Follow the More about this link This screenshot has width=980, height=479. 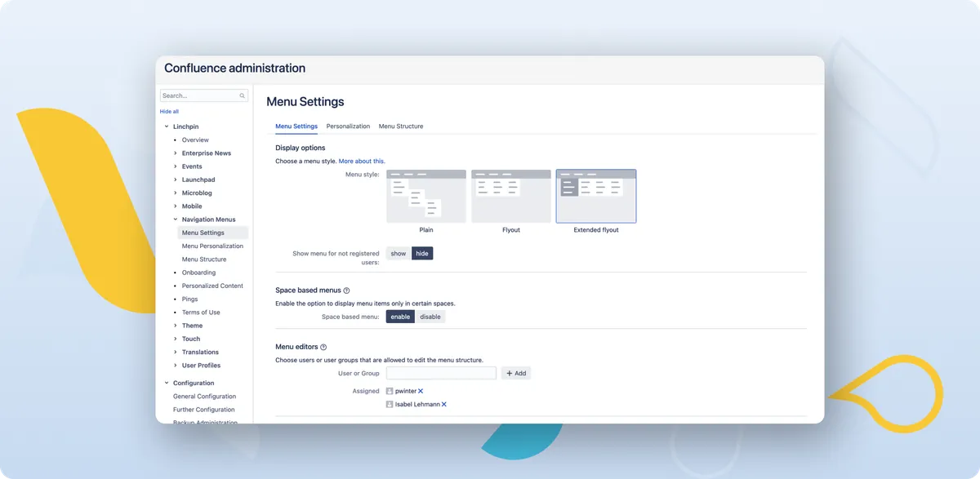coord(362,162)
